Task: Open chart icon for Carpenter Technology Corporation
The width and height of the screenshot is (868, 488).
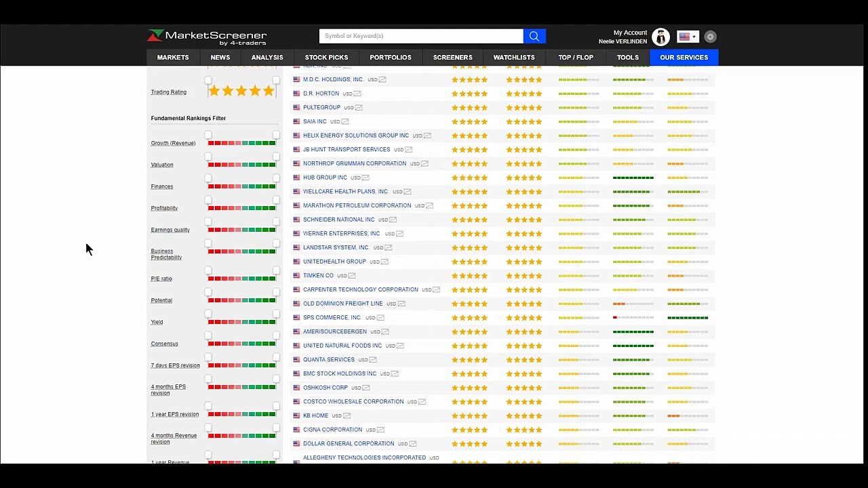Action: click(x=437, y=290)
